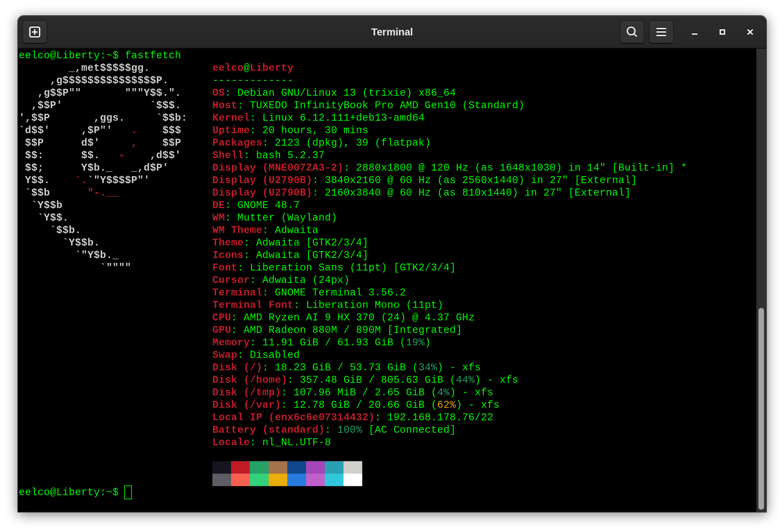Viewport: 784px width, 532px height.
Task: Click the red color block in the palette
Action: 240,467
